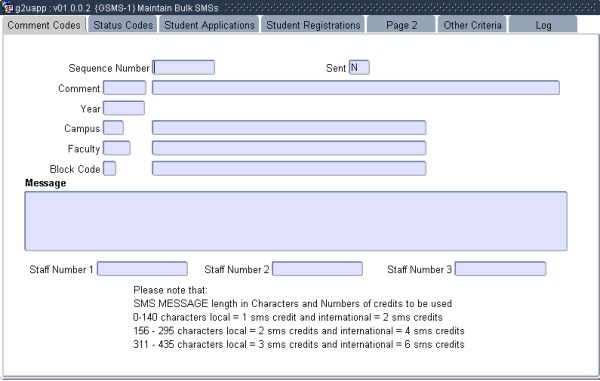Focus the Staff Number 1 field
The height and width of the screenshot is (381, 600).
[x=142, y=269]
